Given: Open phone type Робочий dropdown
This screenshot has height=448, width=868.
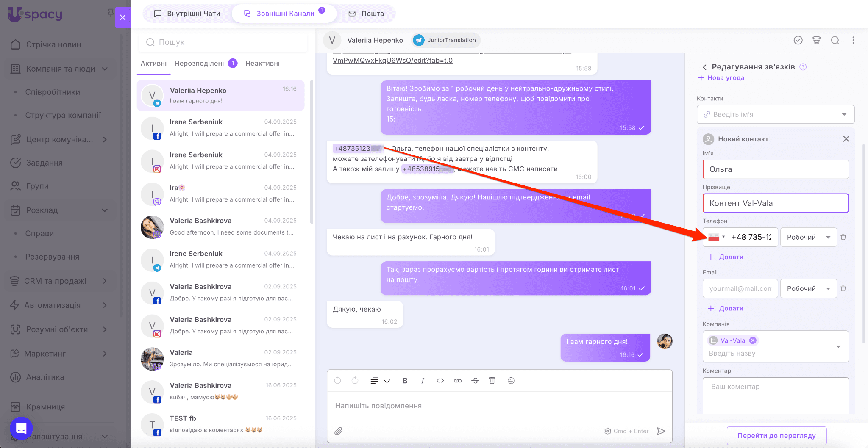Looking at the screenshot, I should pyautogui.click(x=809, y=237).
